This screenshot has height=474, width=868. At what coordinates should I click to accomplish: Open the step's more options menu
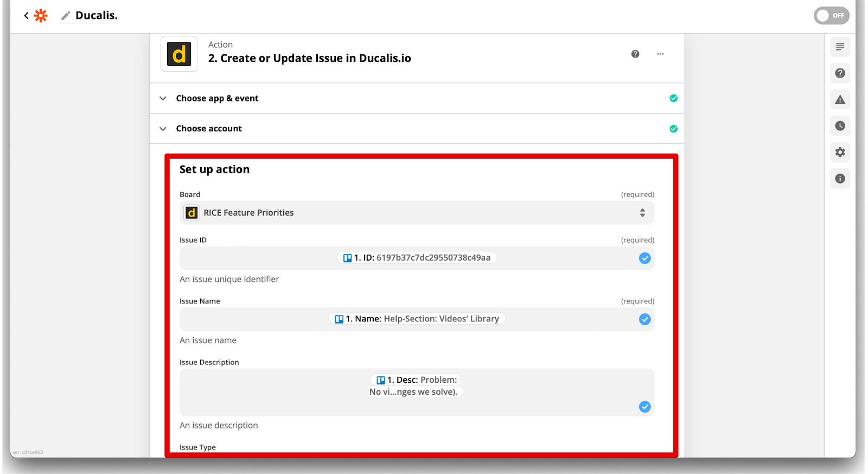pyautogui.click(x=660, y=54)
